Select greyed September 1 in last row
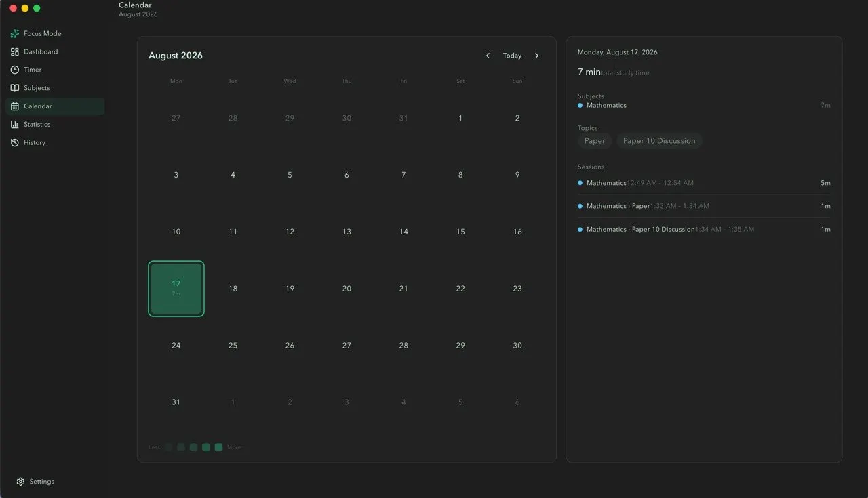The height and width of the screenshot is (498, 868). (233, 402)
